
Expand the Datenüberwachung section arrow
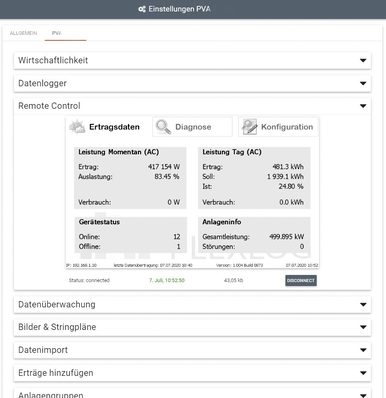pos(363,305)
